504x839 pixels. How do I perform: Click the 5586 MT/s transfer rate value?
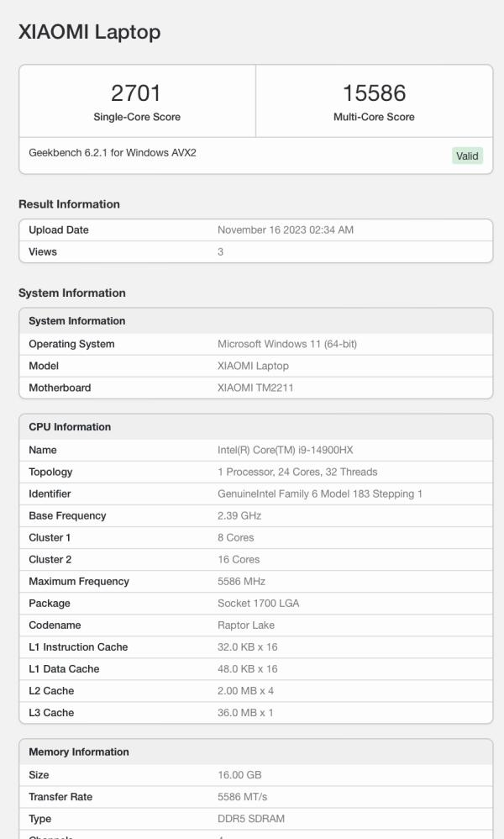(242, 796)
